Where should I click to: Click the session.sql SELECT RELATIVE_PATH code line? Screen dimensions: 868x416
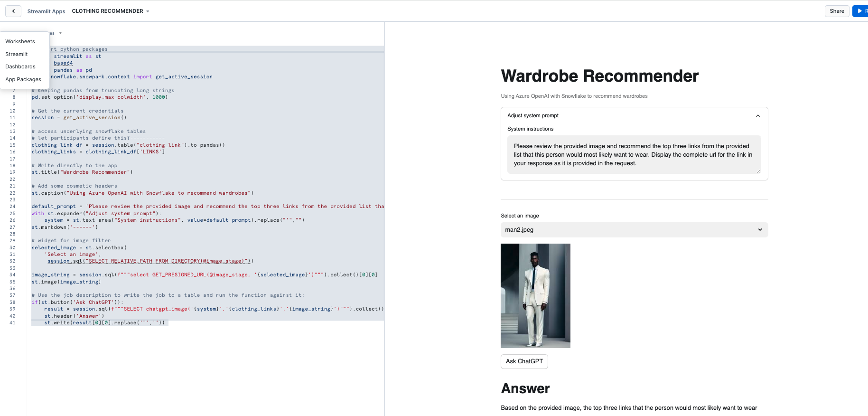(150, 261)
